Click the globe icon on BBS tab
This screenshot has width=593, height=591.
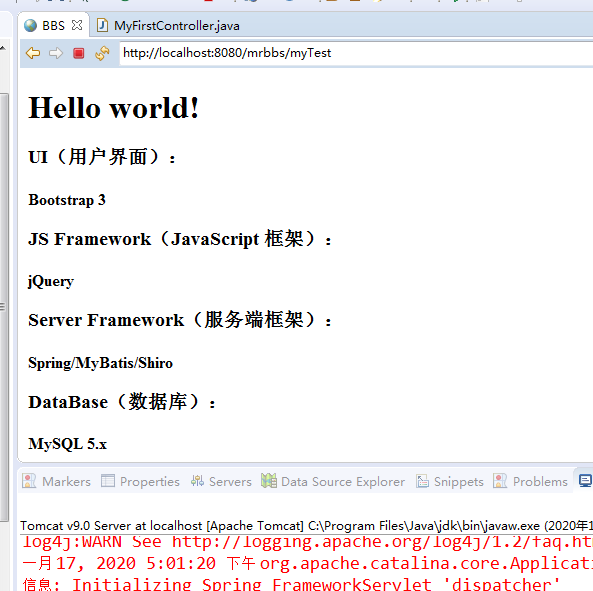click(30, 26)
